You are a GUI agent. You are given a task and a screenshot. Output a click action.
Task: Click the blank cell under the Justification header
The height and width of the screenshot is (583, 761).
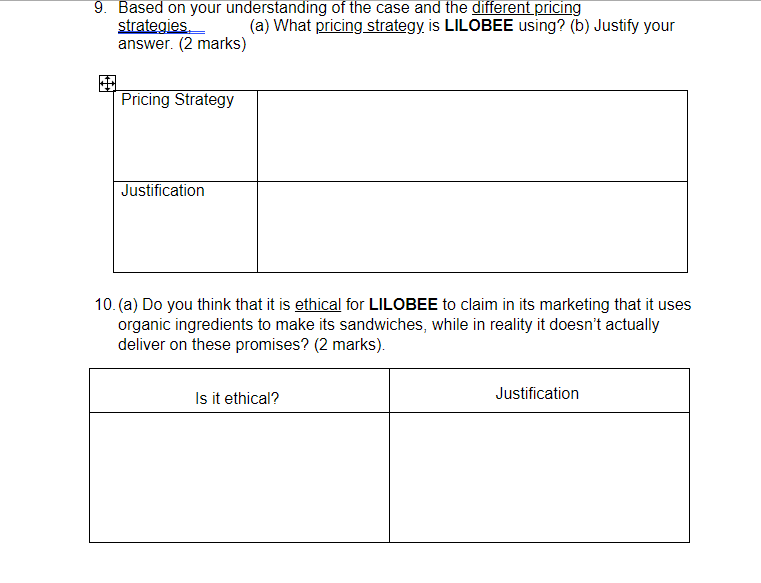(539, 477)
